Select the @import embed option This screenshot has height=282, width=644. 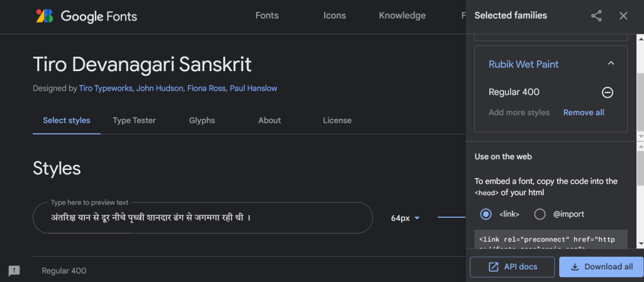click(x=540, y=214)
